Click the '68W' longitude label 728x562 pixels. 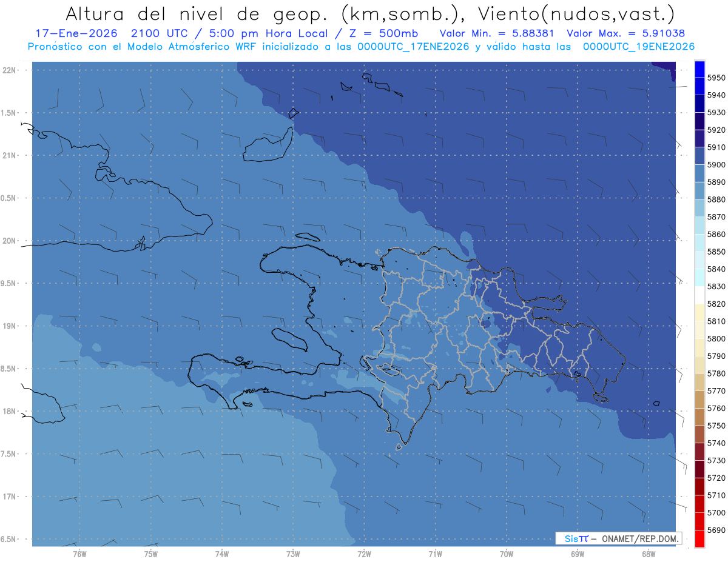pos(648,554)
